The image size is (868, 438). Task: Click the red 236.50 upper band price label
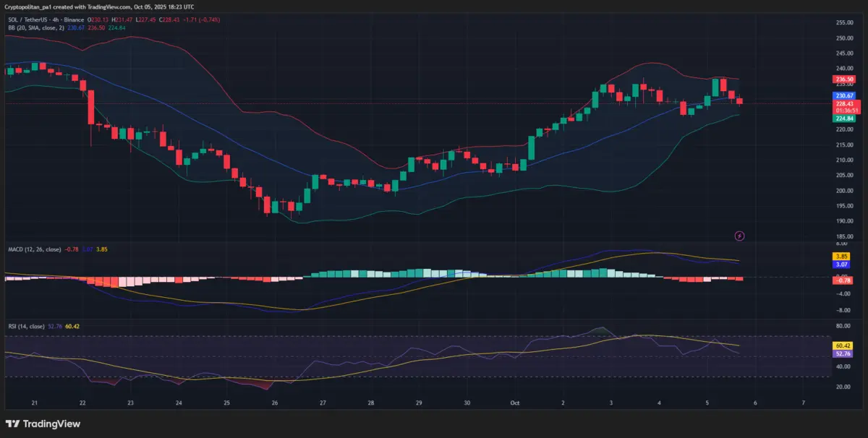844,80
